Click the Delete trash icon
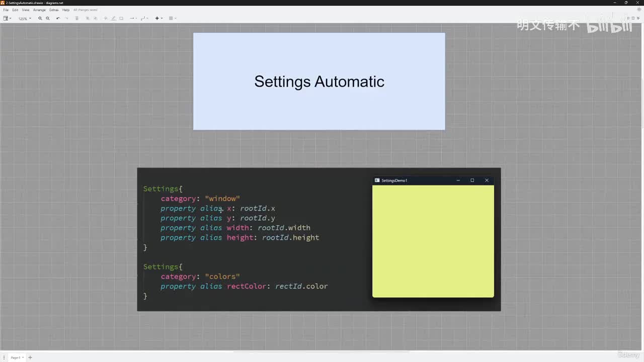Viewport: 644px width, 362px height. 77,19
